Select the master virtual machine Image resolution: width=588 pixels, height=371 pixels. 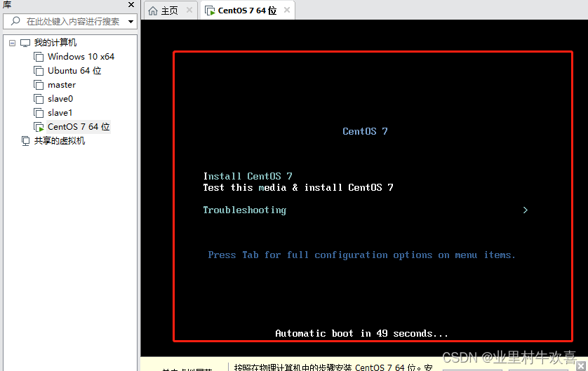pyautogui.click(x=62, y=85)
